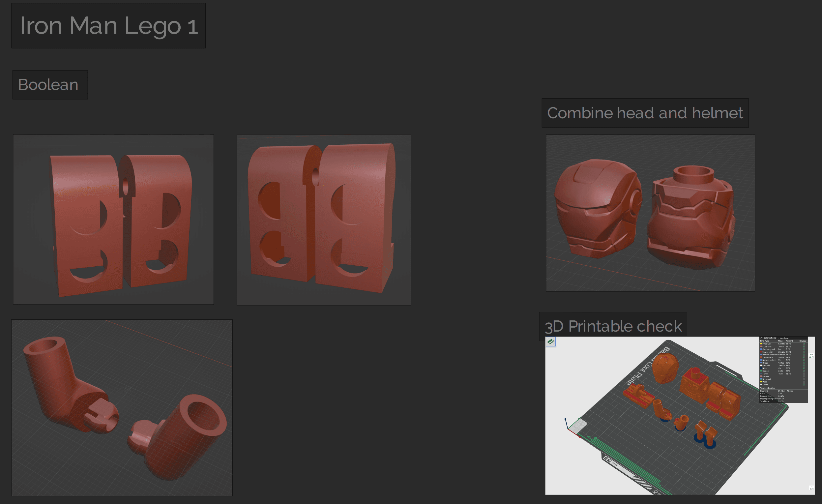Toggle Seams display checkbox
This screenshot has width=822, height=504.
click(804, 385)
